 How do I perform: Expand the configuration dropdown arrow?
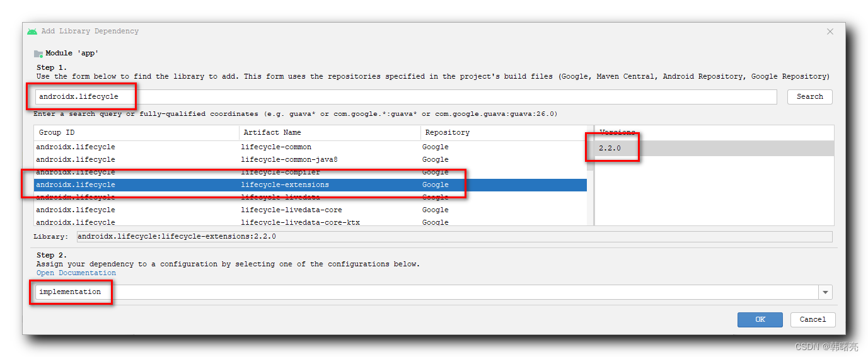825,292
